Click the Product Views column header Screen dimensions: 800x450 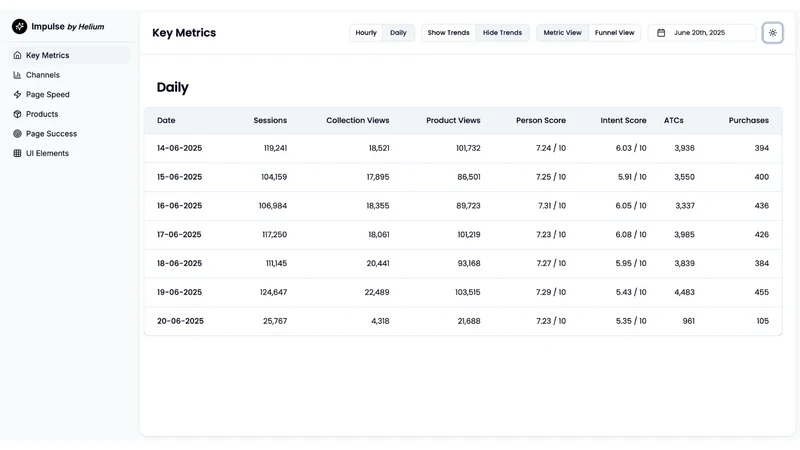pos(453,120)
